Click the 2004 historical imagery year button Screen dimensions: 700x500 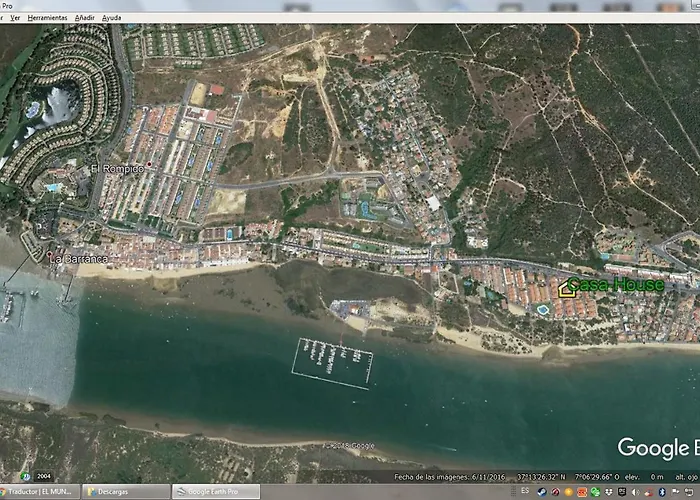click(44, 476)
